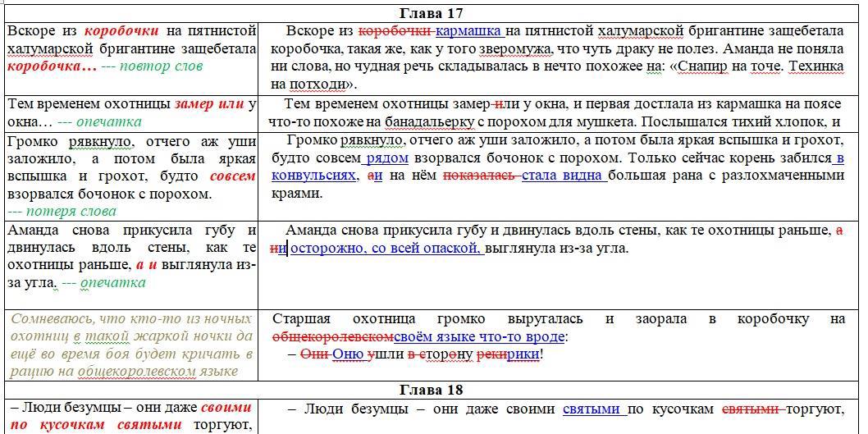Click the word "мушкета"
Viewport: 868px width, 434px height.
point(607,121)
